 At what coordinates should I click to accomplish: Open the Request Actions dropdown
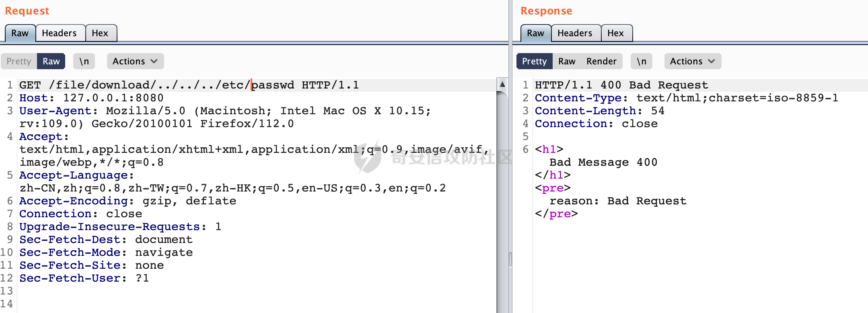click(x=135, y=61)
